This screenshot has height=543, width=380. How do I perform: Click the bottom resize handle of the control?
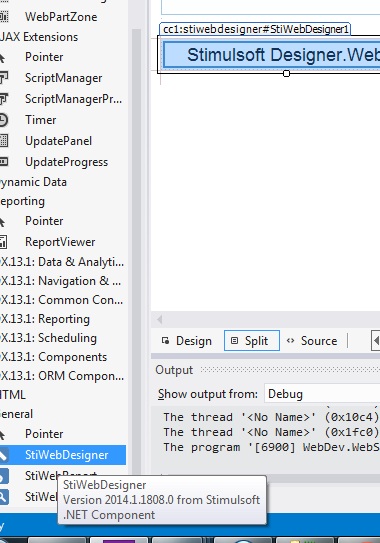[x=286, y=73]
